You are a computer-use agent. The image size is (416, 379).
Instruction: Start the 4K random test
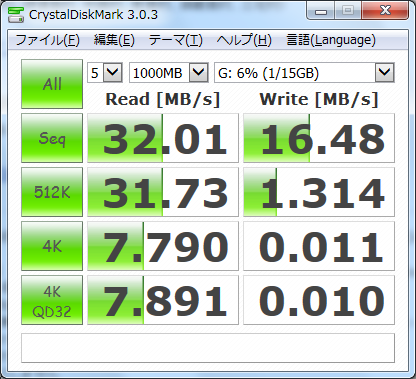[x=52, y=246]
